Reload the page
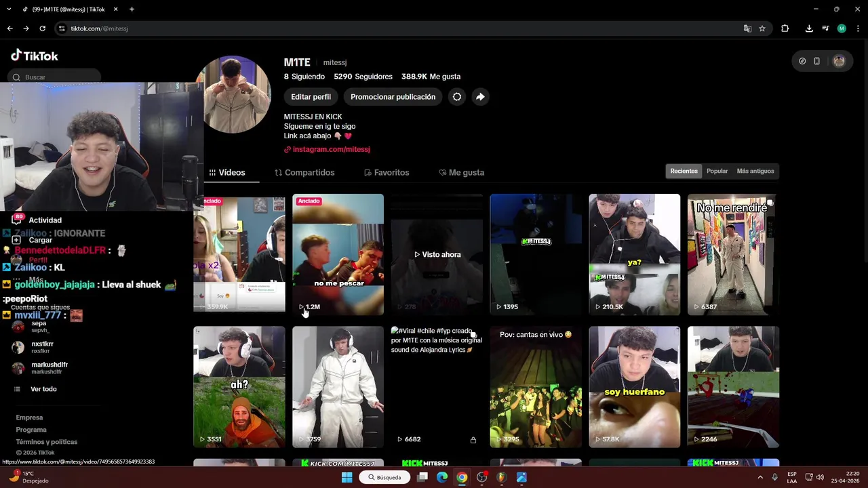This screenshot has height=488, width=868. 42,28
